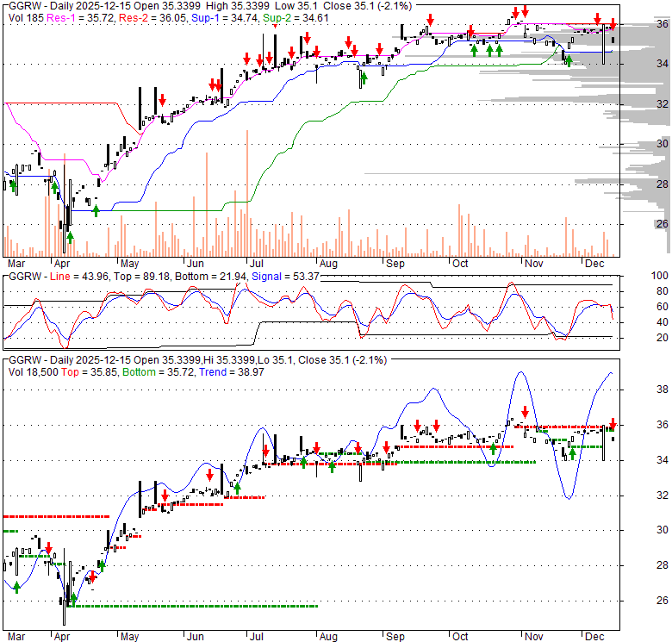Click the Dec month label under top chart
The width and height of the screenshot is (672, 642).
(594, 264)
